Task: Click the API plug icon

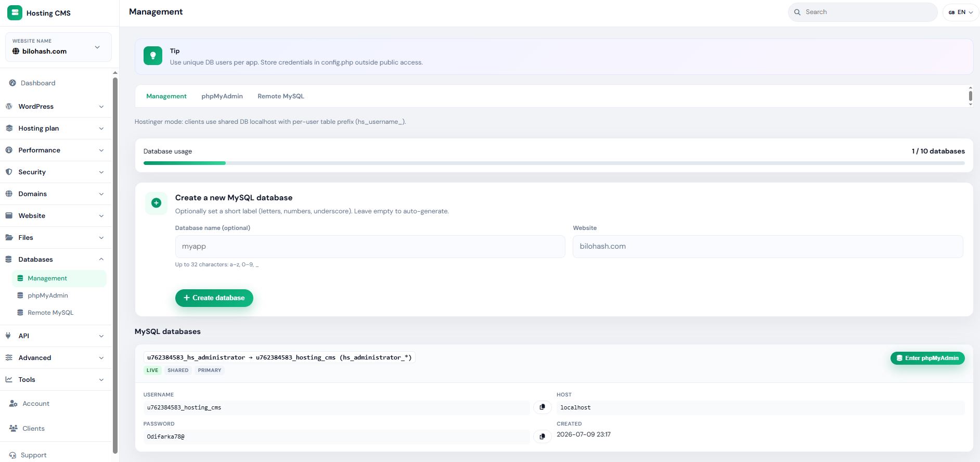Action: click(x=8, y=336)
